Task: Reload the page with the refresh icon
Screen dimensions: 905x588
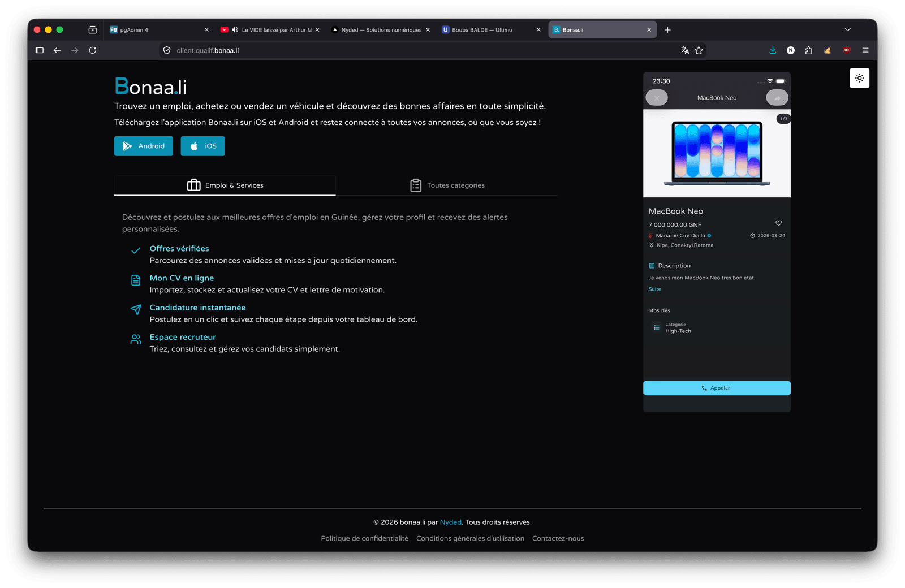Action: click(93, 50)
